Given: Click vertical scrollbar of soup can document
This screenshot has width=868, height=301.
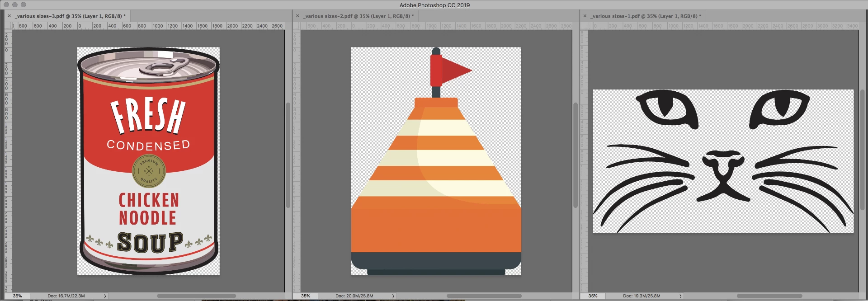Looking at the screenshot, I should coord(288,155).
